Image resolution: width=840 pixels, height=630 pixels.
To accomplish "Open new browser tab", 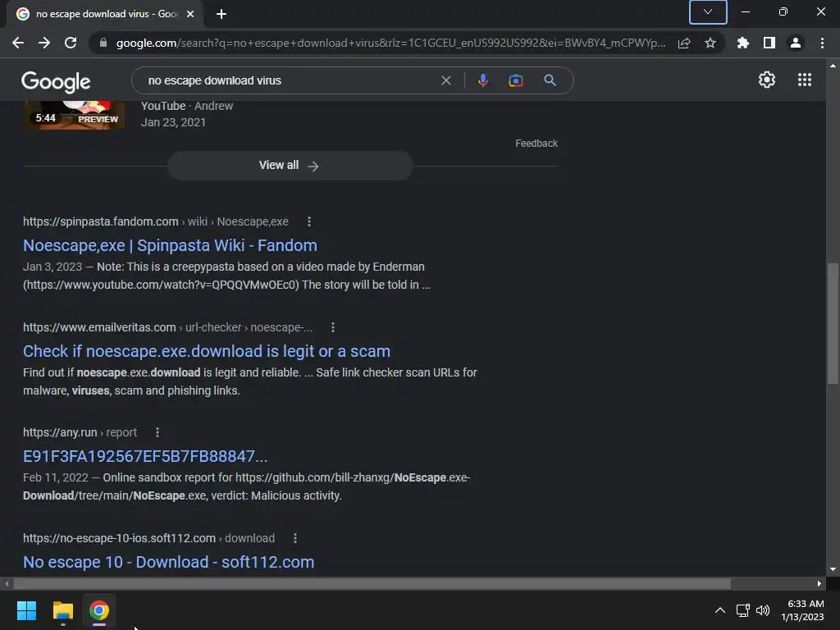I will point(221,14).
